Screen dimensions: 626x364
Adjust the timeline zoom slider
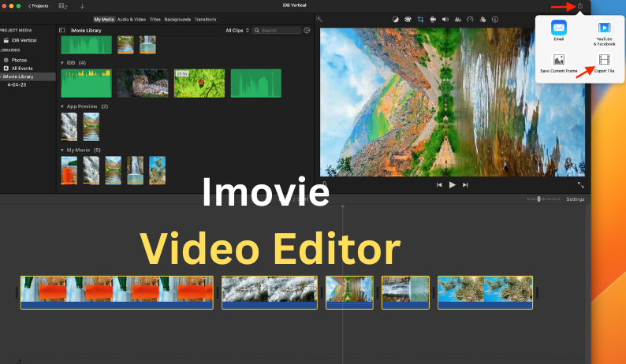[x=538, y=199]
